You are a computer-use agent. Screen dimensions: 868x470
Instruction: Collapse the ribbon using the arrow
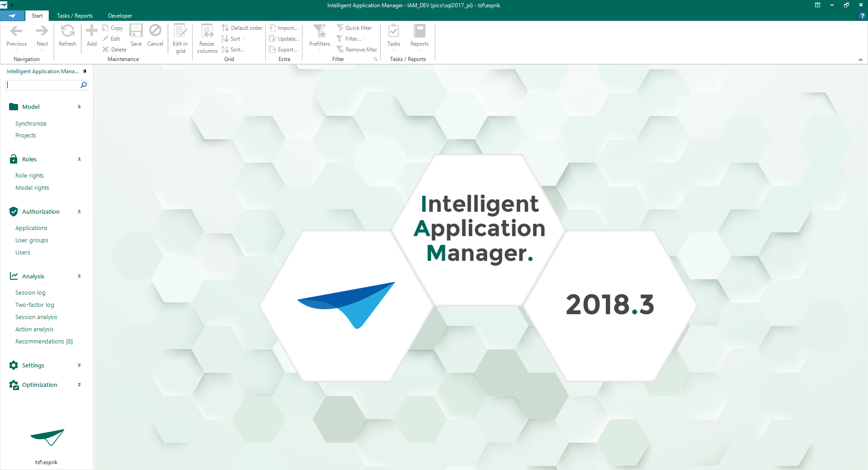pos(860,60)
